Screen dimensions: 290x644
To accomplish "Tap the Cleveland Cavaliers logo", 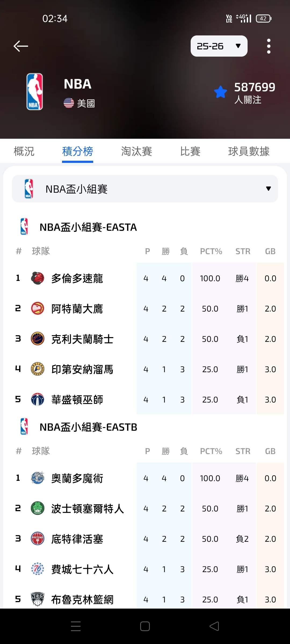I will [x=38, y=339].
